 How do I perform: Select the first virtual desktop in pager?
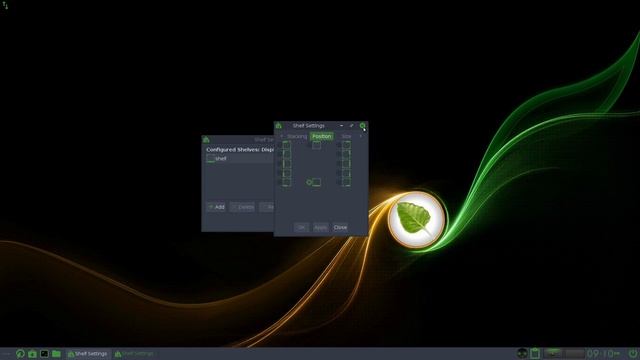pos(553,353)
